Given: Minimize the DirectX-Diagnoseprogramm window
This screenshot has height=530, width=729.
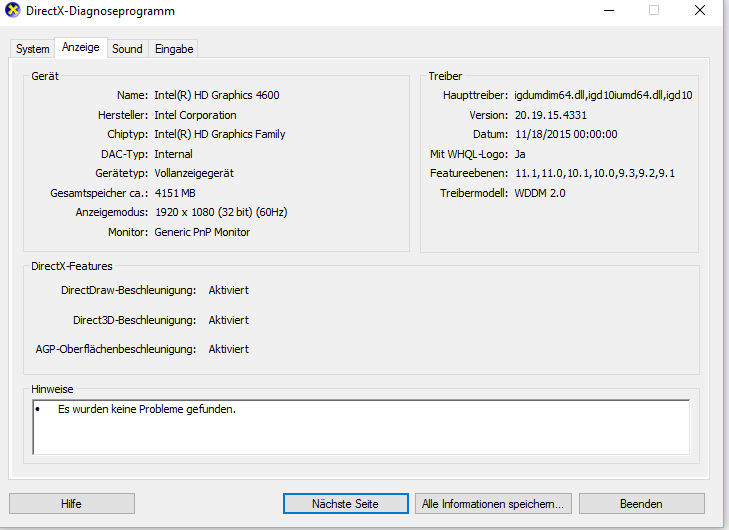Looking at the screenshot, I should (x=609, y=10).
